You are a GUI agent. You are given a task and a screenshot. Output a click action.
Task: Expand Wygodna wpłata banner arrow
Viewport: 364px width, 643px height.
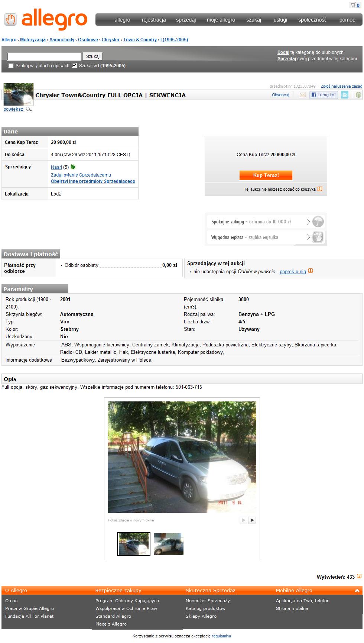pos(308,237)
